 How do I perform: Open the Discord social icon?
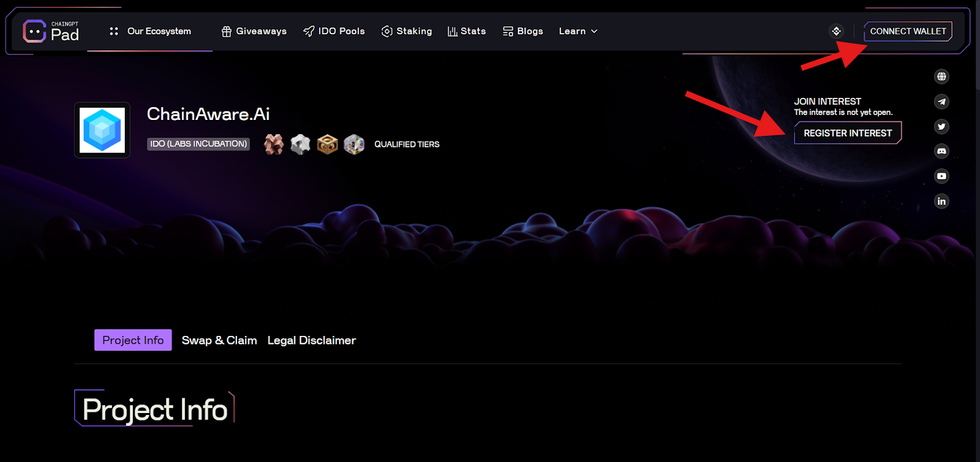[941, 151]
